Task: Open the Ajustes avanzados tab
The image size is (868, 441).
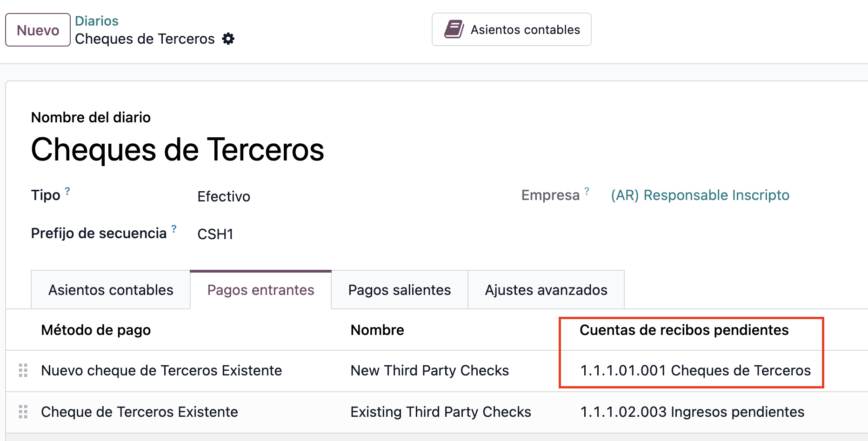Action: pos(546,290)
